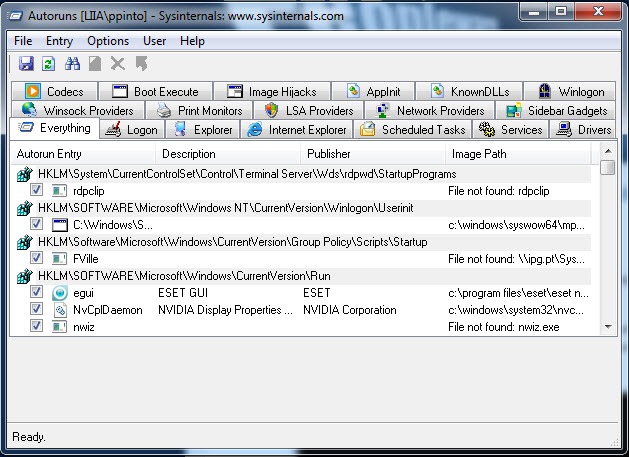Uncheck the C:\Windows\S... Userinit entry
The height and width of the screenshot is (457, 629).
36,224
